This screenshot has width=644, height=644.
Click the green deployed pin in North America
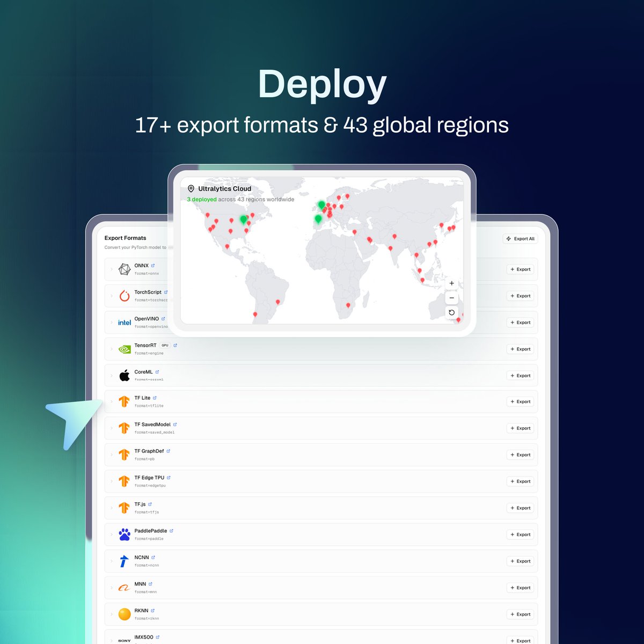[243, 219]
